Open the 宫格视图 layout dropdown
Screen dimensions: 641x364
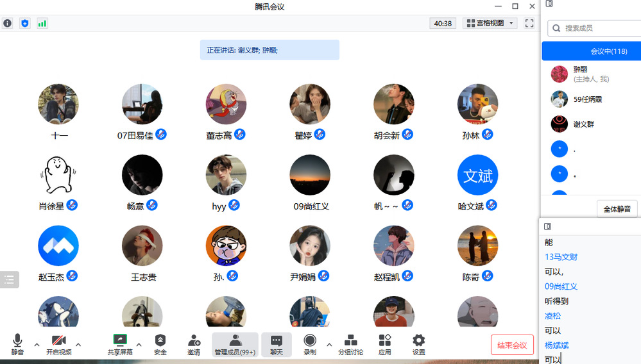pyautogui.click(x=491, y=23)
